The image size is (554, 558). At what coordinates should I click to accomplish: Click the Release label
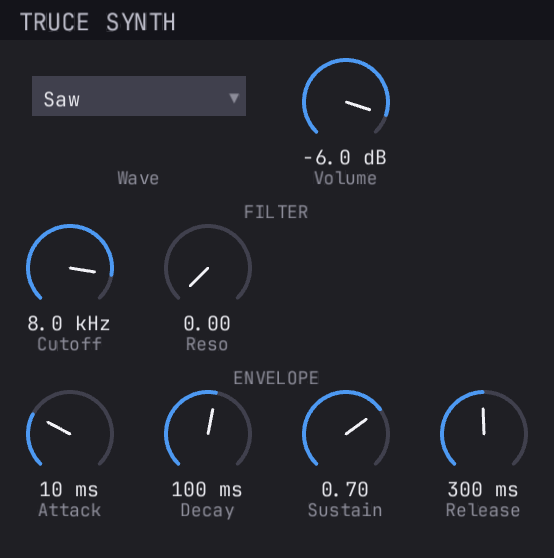pos(483,510)
